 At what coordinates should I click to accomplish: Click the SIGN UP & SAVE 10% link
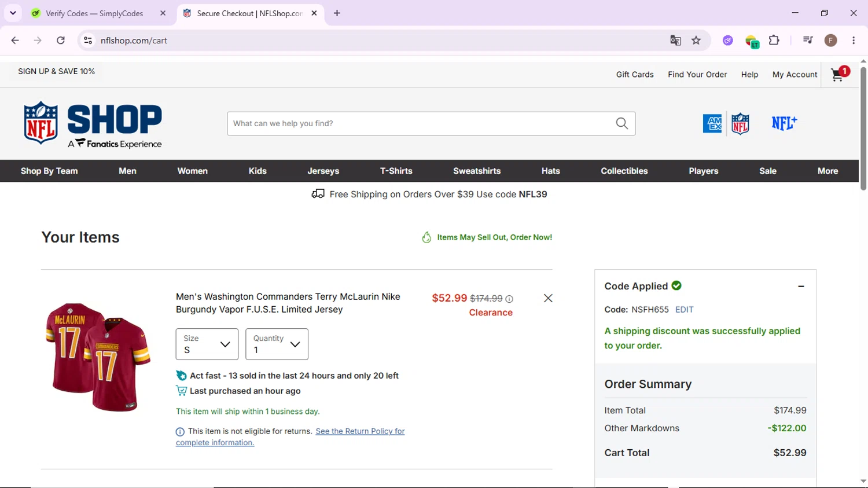(57, 71)
